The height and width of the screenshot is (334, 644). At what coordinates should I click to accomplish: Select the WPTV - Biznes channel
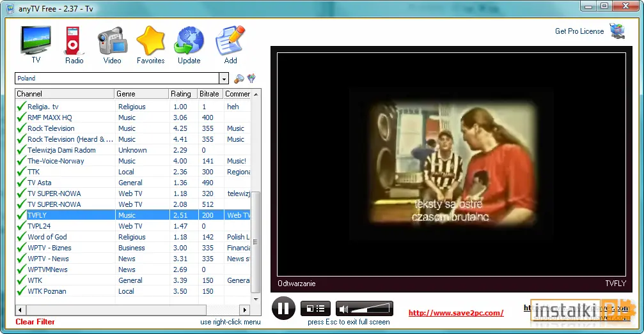coord(133,248)
